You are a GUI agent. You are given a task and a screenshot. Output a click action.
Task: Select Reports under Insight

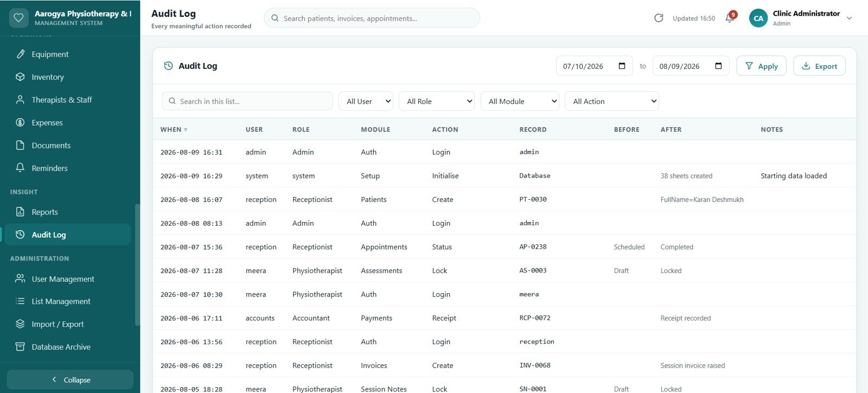coord(67,212)
